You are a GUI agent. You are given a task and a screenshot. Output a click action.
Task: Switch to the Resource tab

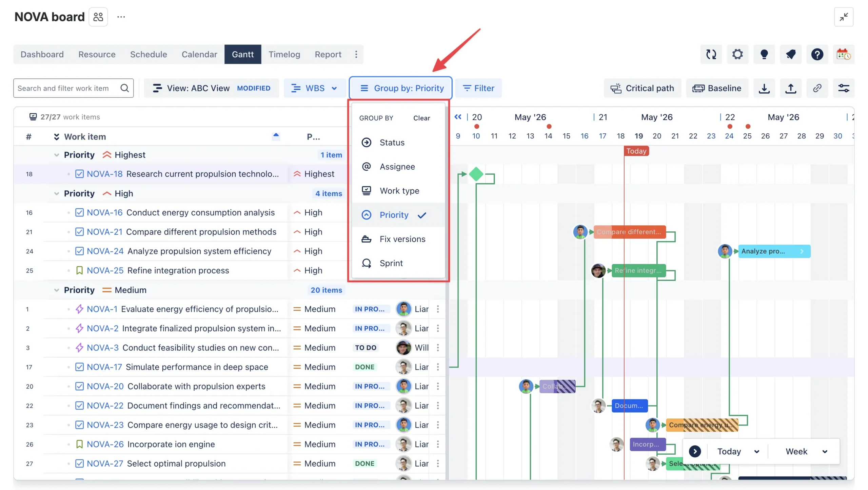97,54
